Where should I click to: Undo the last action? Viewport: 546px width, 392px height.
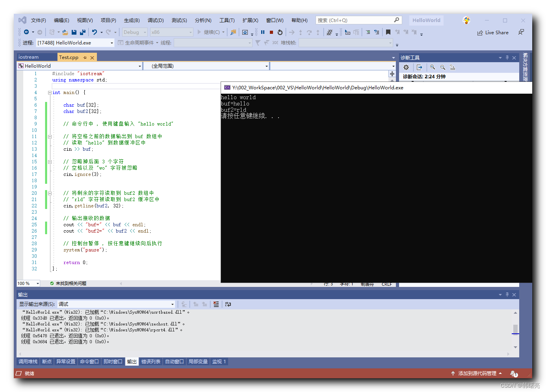(95, 32)
